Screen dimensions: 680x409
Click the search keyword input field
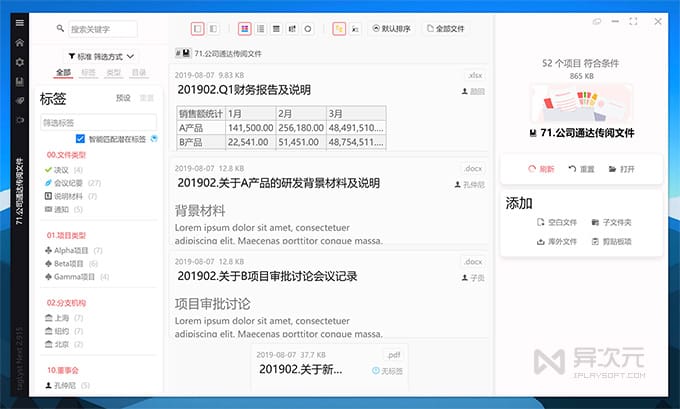click(x=103, y=29)
